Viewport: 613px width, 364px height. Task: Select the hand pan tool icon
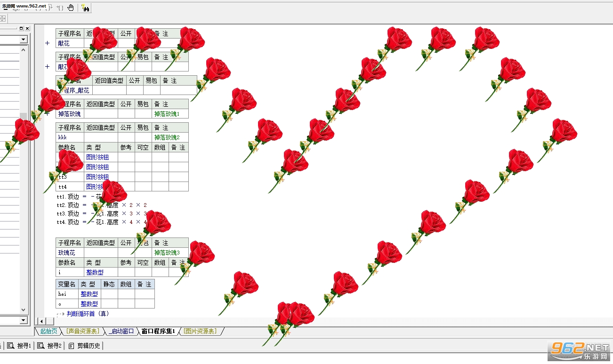tap(71, 8)
